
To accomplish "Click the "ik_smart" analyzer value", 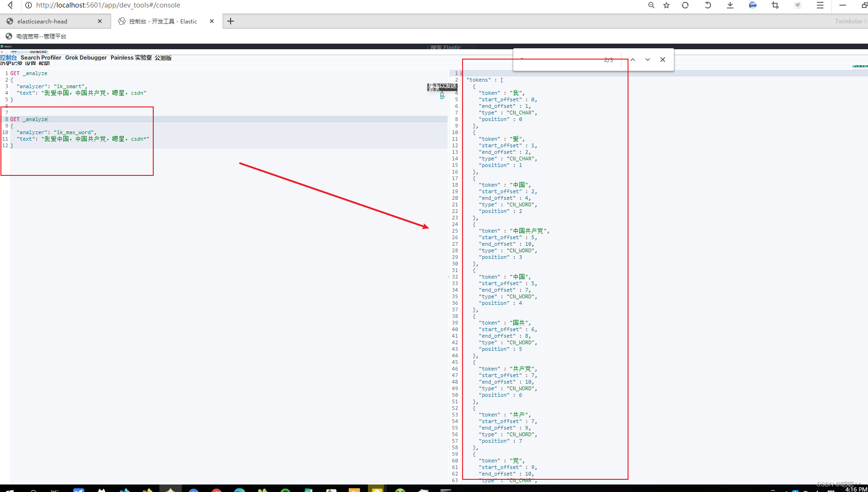I will tap(69, 86).
